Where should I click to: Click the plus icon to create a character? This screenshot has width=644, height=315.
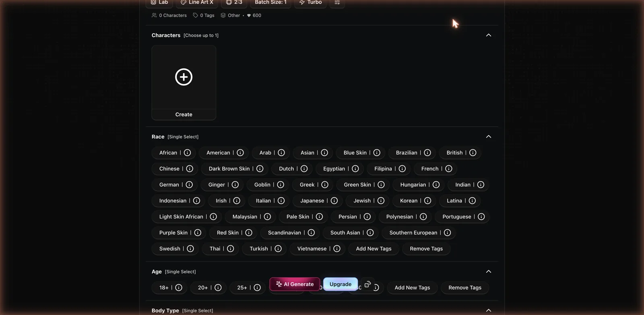(x=184, y=77)
